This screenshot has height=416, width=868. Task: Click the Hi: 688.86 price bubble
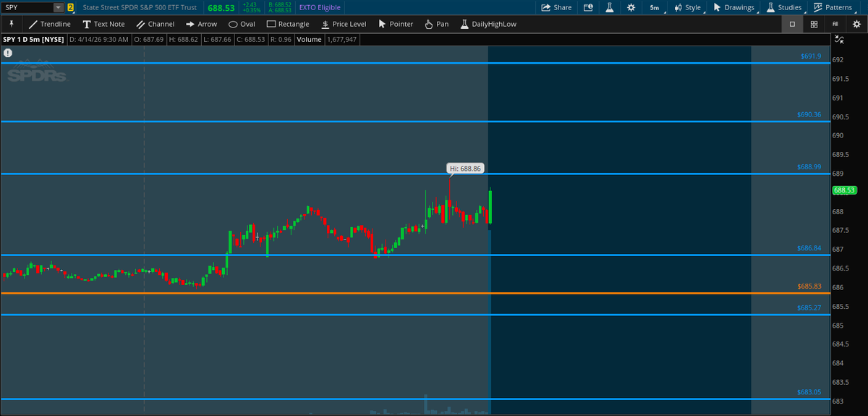465,169
